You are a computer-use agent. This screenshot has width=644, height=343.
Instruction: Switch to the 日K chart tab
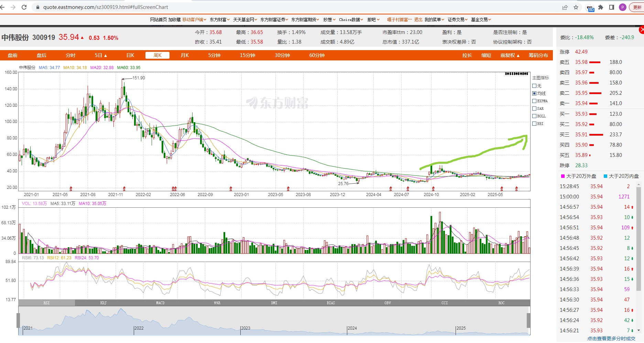pos(130,55)
